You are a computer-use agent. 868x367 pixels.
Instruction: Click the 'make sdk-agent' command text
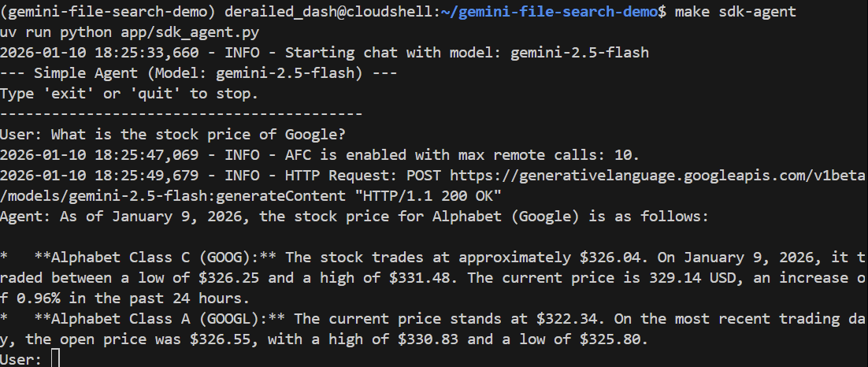(736, 12)
